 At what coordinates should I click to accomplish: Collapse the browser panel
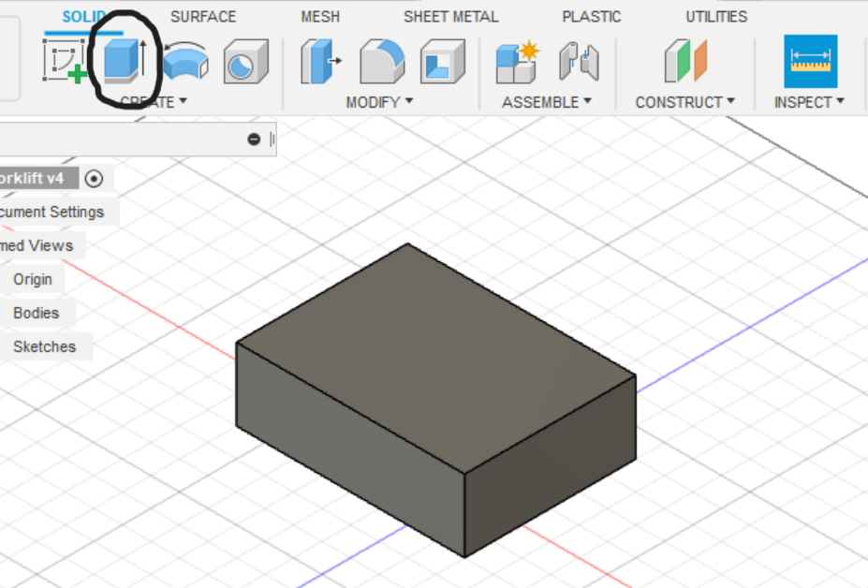pos(254,138)
